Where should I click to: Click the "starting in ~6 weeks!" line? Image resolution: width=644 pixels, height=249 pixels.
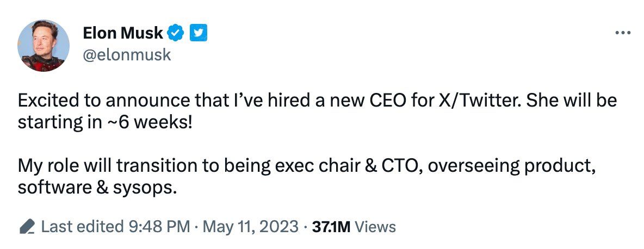point(105,123)
